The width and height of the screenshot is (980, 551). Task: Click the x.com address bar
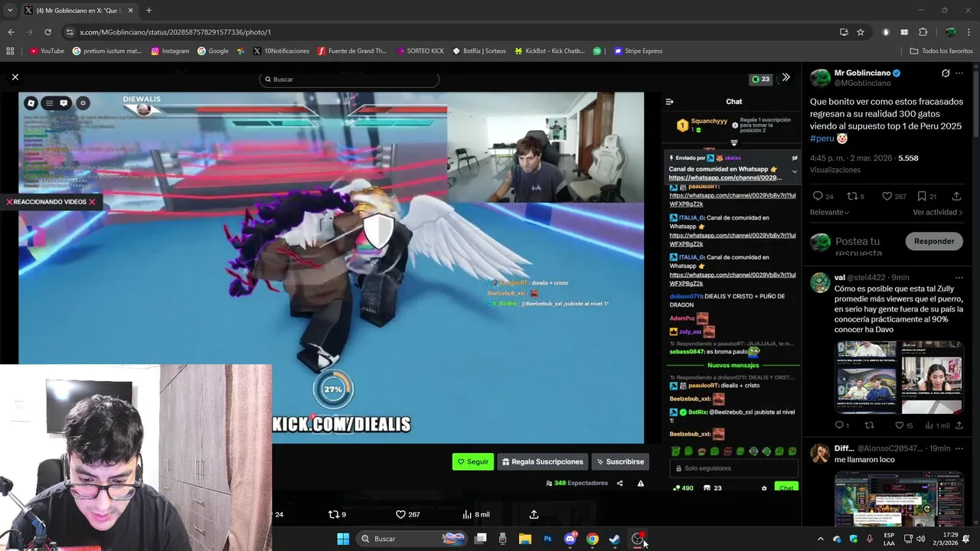click(452, 32)
